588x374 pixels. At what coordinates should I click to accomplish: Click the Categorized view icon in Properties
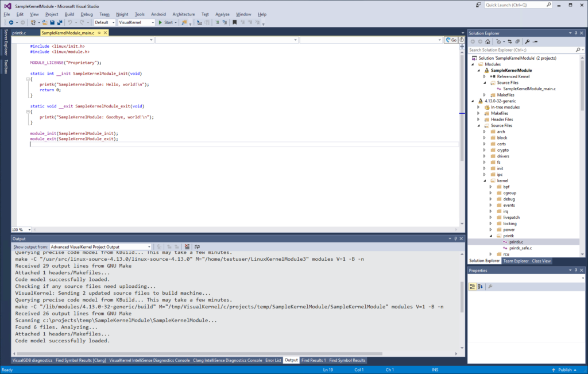(x=473, y=287)
